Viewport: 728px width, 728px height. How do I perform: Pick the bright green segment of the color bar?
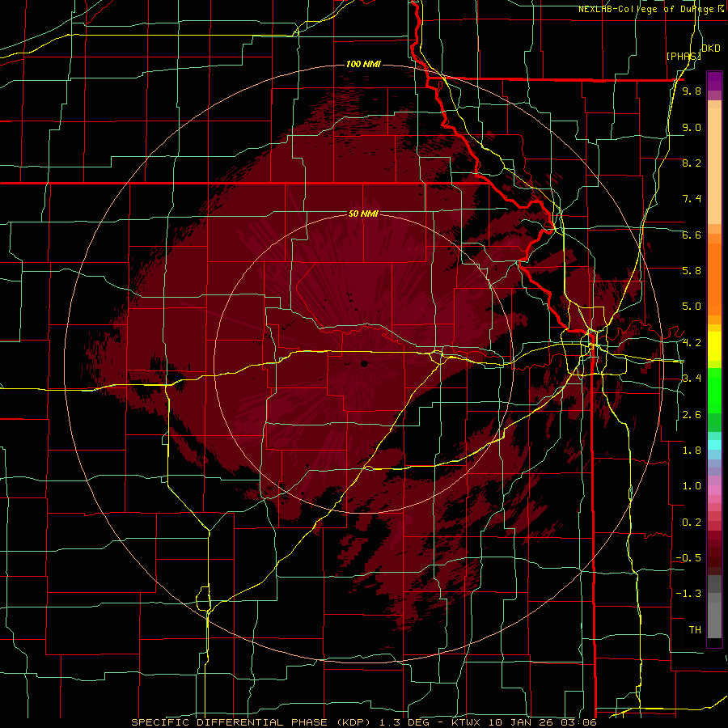point(714,391)
